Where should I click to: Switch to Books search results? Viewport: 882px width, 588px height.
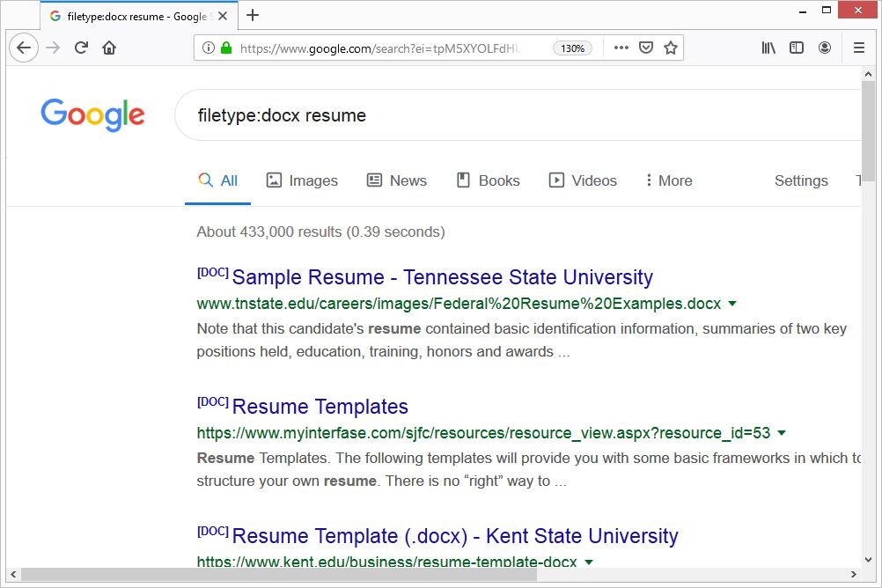(489, 180)
